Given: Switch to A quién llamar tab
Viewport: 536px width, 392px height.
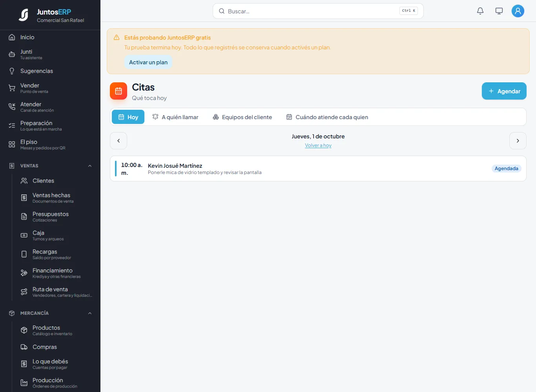Looking at the screenshot, I should coord(175,117).
